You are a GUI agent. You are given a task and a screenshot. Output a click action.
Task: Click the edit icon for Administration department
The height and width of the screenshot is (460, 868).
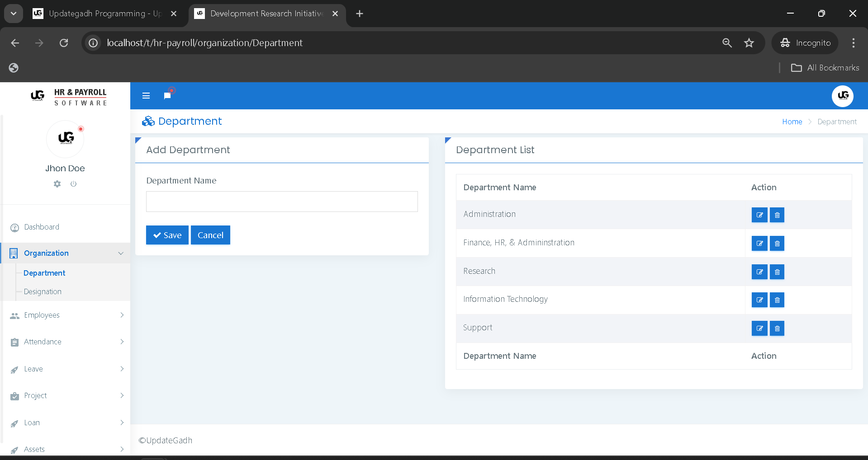point(759,215)
